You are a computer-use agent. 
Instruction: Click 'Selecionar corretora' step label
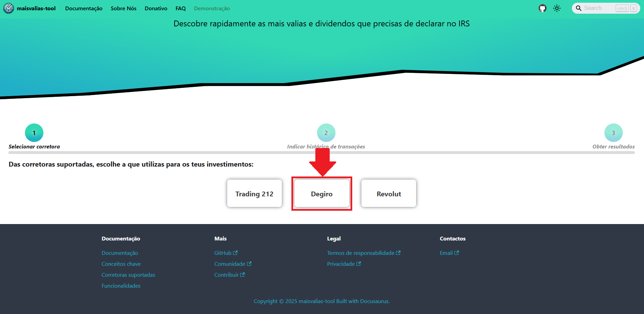click(34, 146)
